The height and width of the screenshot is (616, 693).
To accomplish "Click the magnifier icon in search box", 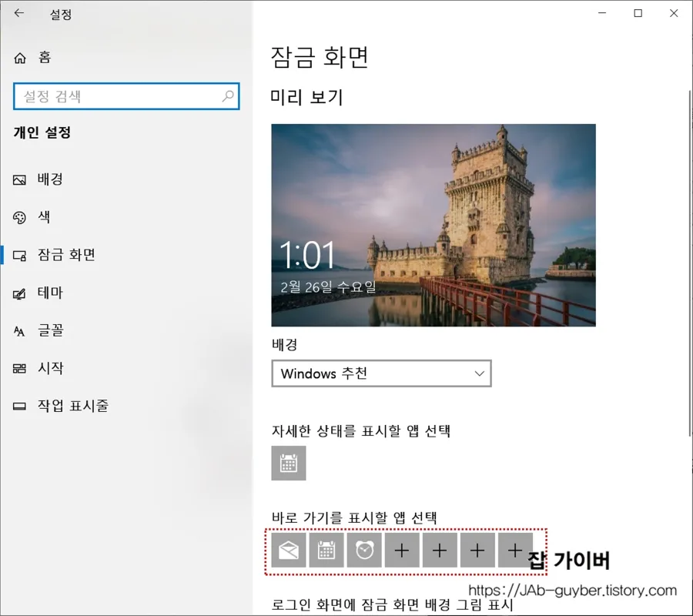I will point(226,96).
